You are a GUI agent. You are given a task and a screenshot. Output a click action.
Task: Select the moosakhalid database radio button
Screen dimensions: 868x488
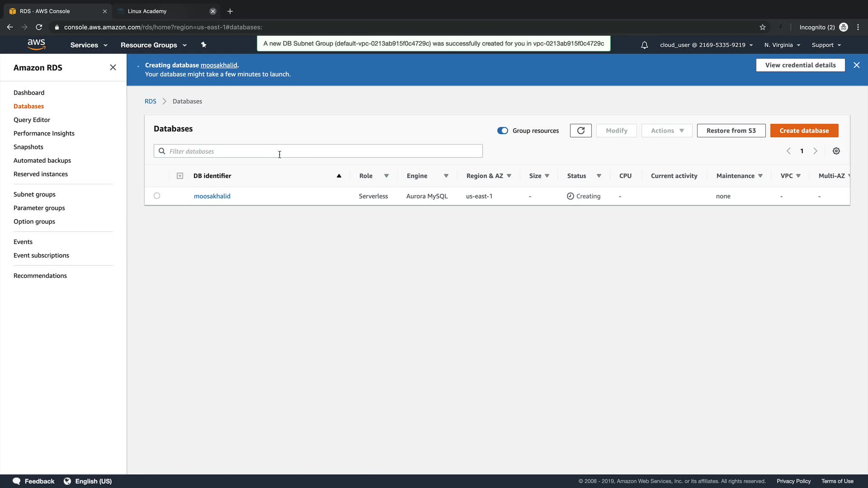tap(157, 196)
